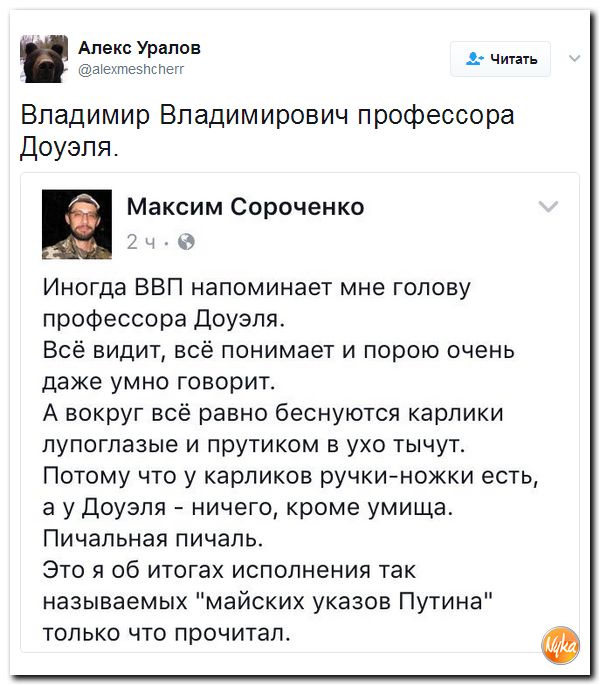Click the 2 ч post timestamp
Image resolution: width=601 pixels, height=686 pixels.
[x=141, y=242]
